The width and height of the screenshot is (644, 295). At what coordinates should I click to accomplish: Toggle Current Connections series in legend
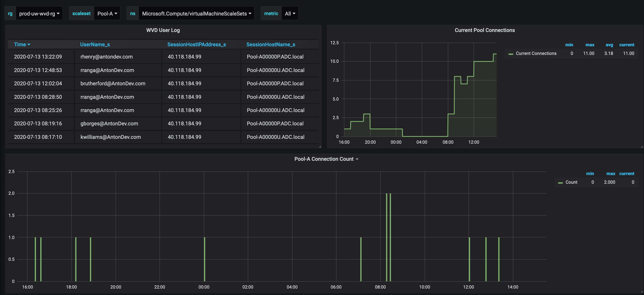536,54
